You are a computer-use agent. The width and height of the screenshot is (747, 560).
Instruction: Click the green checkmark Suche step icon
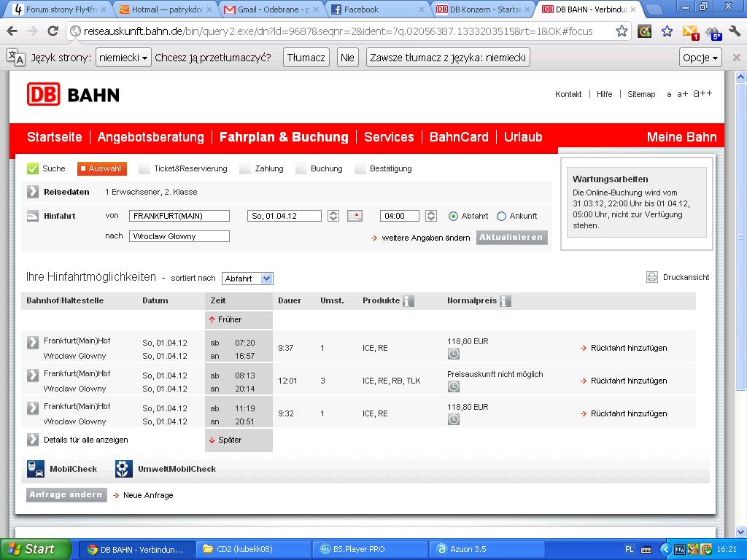coord(32,168)
